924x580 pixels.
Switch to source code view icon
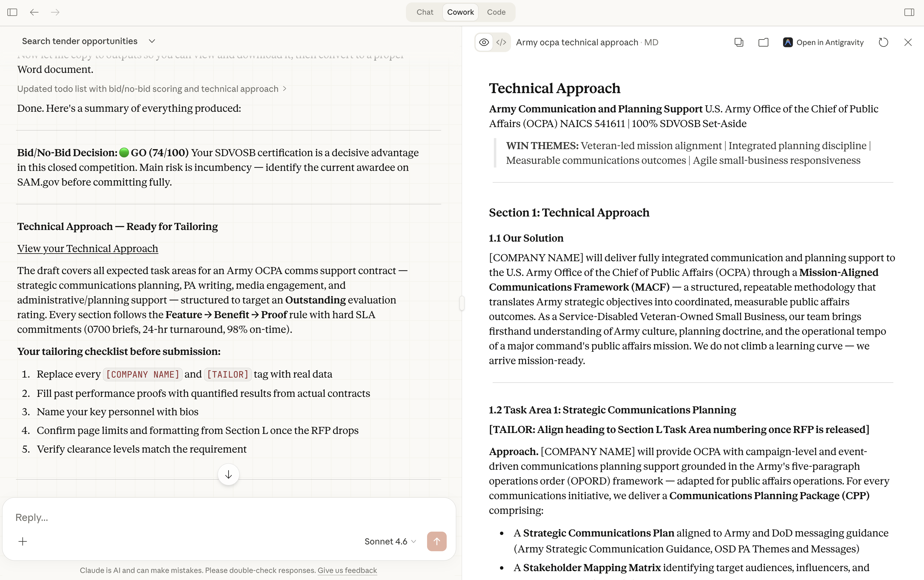[501, 42]
